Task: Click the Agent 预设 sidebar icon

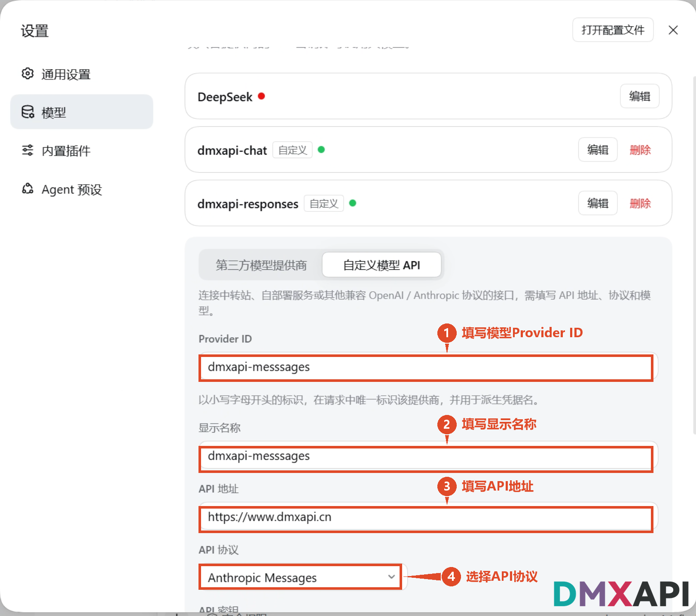Action: (27, 189)
